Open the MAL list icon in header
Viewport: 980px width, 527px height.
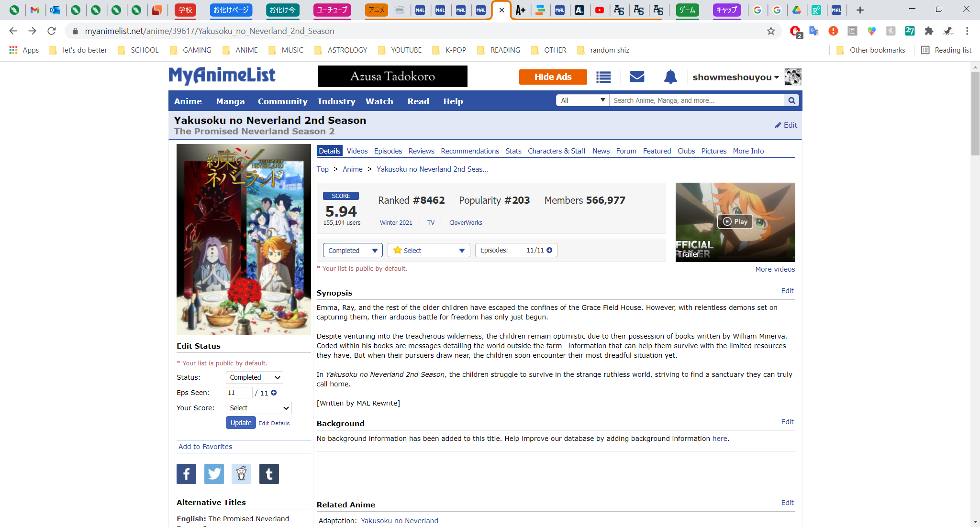pos(603,77)
